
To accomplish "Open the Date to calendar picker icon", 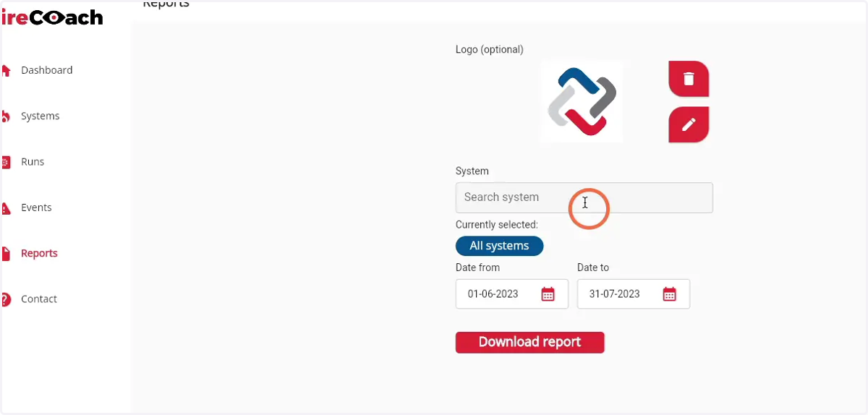I will tap(670, 294).
